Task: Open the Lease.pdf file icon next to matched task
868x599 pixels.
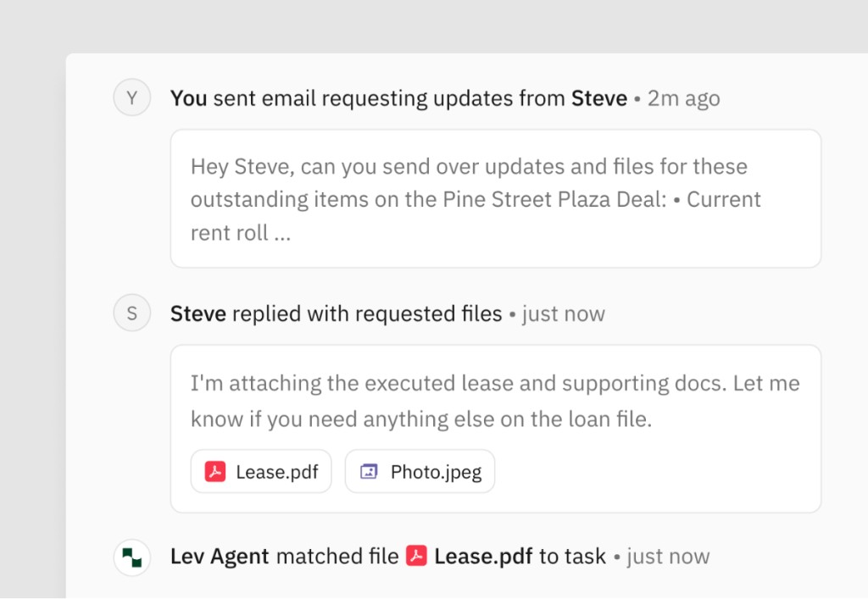Action: click(416, 557)
